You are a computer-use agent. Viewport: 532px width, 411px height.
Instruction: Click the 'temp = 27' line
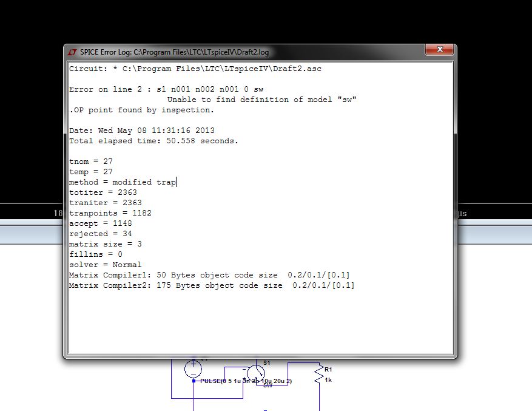[x=90, y=172]
